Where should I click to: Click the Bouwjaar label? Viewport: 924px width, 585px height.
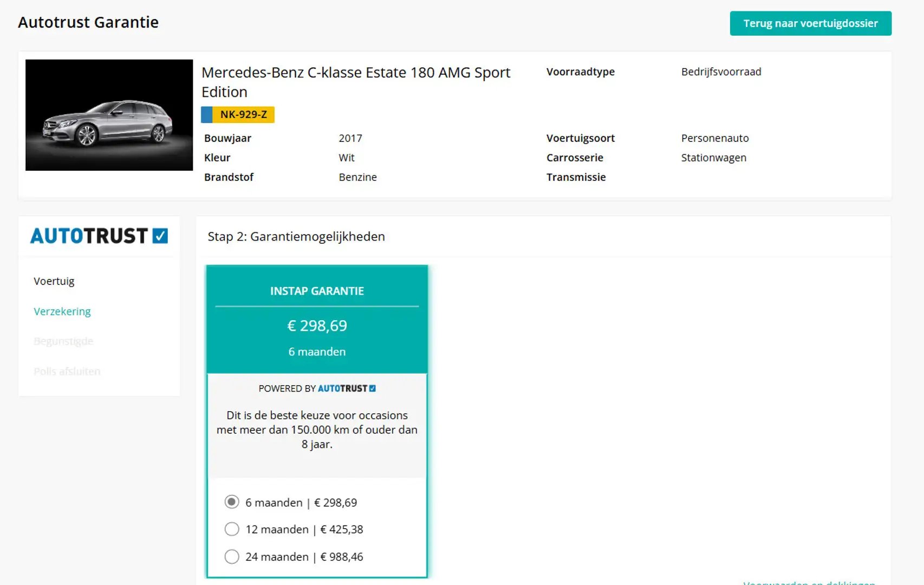point(227,138)
